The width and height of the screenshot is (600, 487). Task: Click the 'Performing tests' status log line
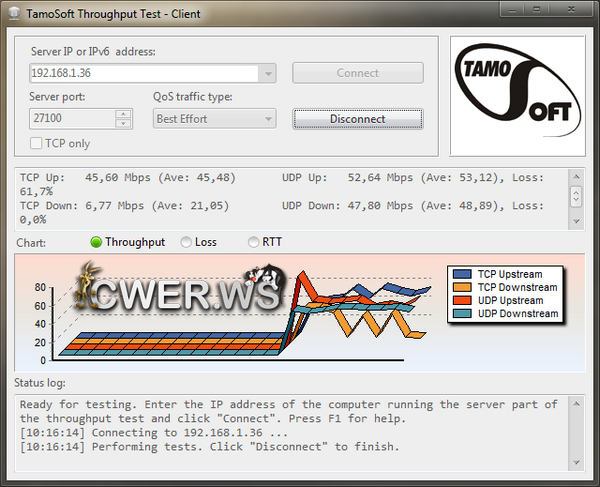pos(210,447)
